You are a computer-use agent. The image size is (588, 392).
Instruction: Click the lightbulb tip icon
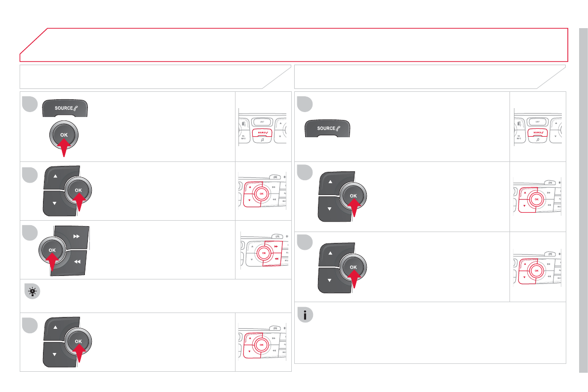tap(33, 292)
